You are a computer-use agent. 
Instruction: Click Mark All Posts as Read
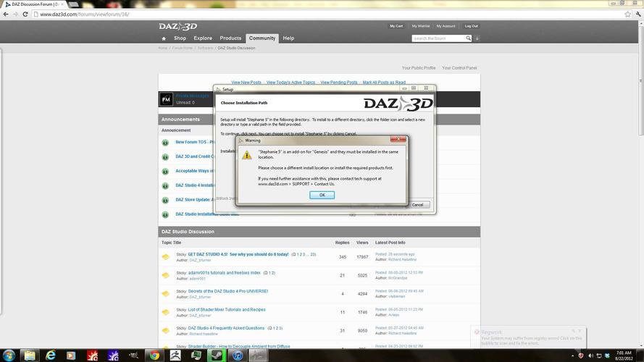[x=384, y=83]
